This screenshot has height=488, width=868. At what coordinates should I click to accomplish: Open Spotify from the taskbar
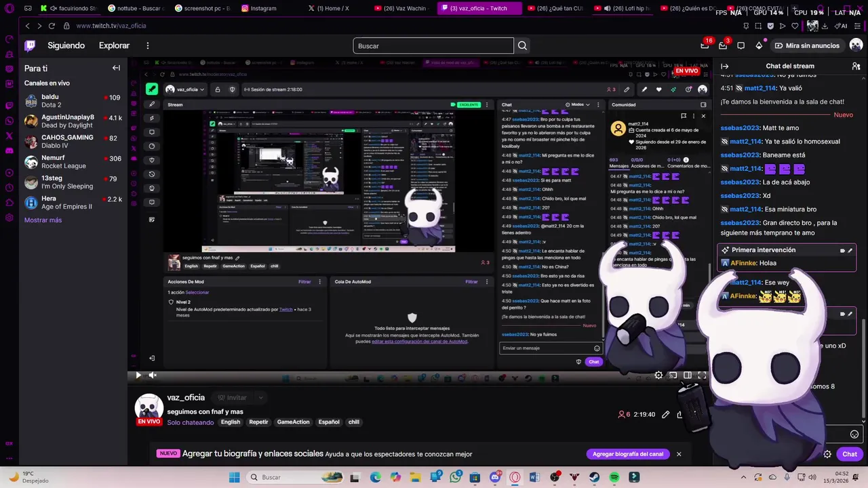pos(614,477)
